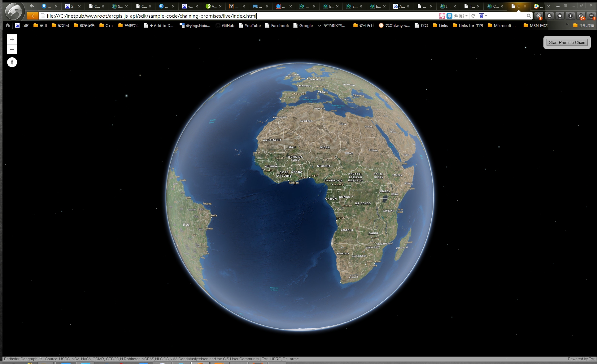Image resolution: width=597 pixels, height=364 pixels.
Task: Reset map orientation with compass icon
Action: click(x=12, y=62)
